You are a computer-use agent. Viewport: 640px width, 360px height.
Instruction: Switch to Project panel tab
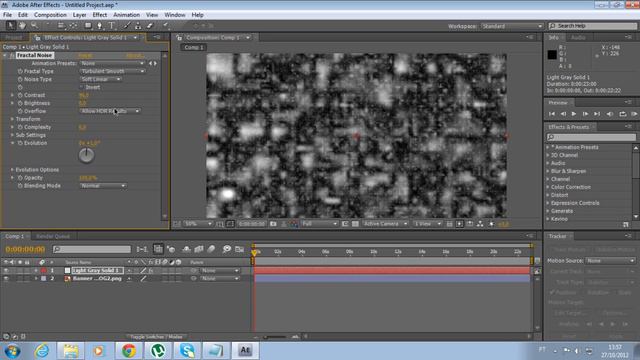click(13, 37)
